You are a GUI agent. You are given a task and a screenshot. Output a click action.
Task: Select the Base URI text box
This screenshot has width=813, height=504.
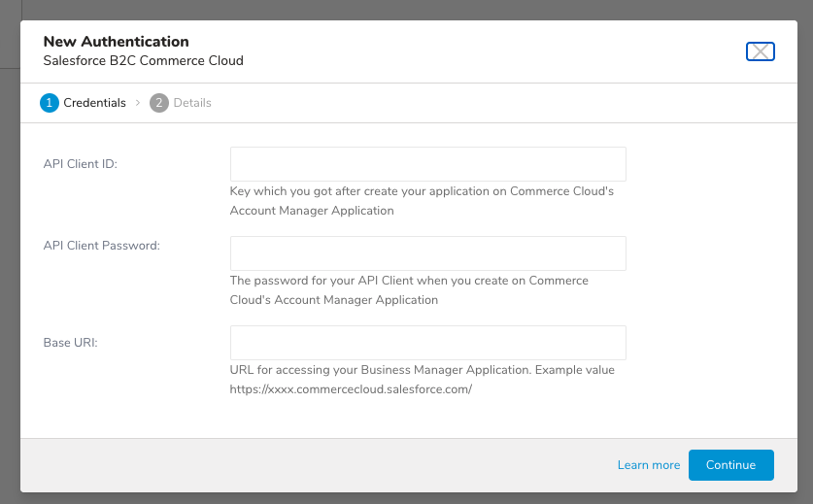point(427,343)
